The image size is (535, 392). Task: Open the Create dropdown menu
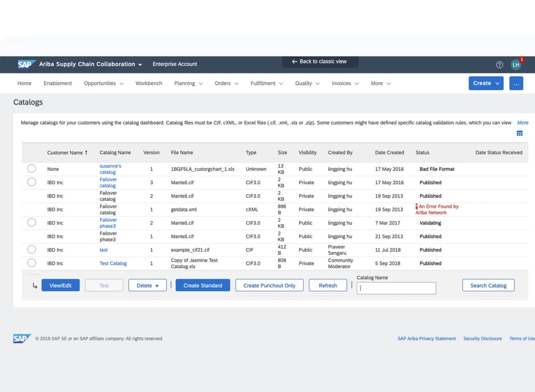point(486,83)
